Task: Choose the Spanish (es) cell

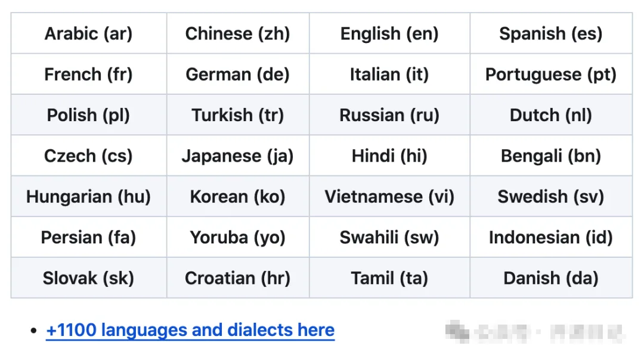Action: (551, 33)
